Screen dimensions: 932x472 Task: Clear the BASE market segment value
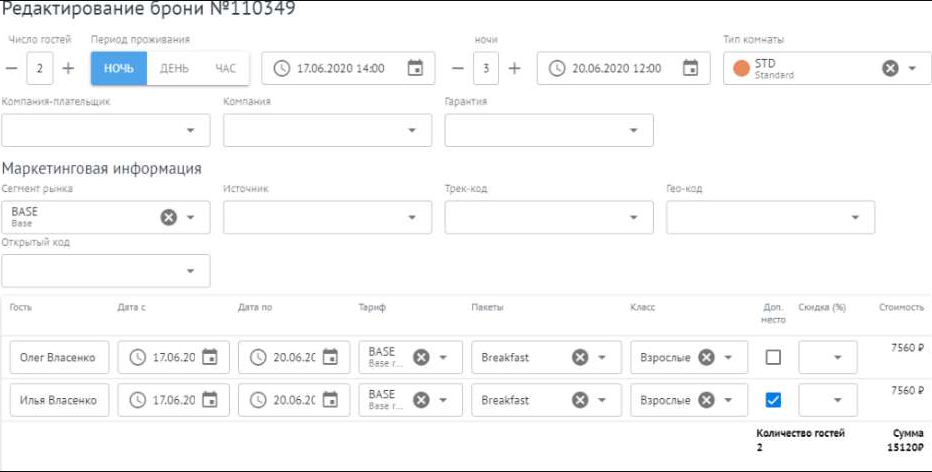169,217
